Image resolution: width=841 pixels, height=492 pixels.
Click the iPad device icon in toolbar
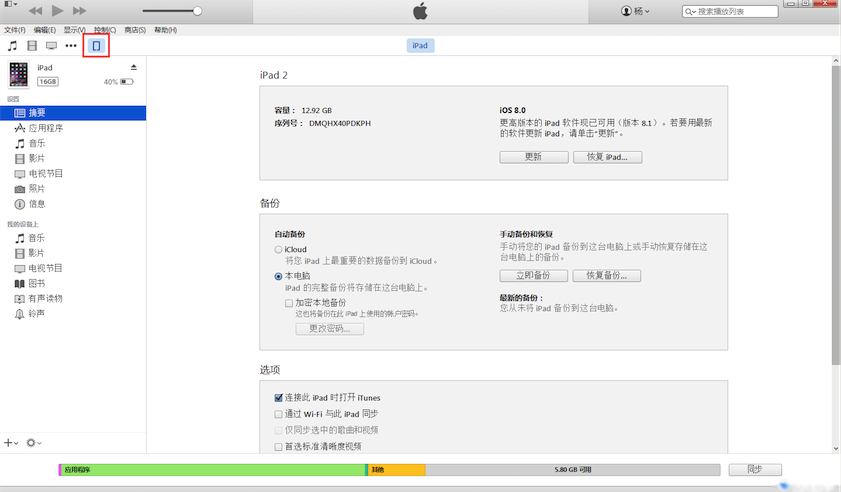pyautogui.click(x=96, y=46)
